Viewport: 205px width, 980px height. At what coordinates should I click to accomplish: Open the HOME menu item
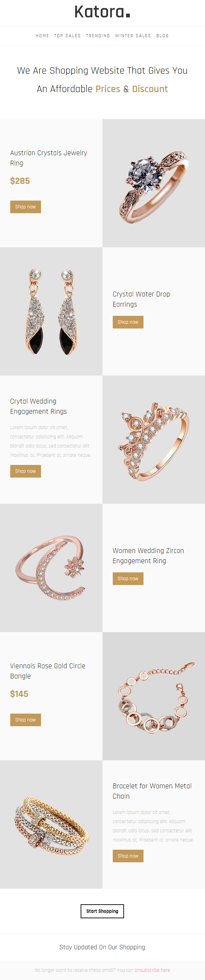click(42, 36)
